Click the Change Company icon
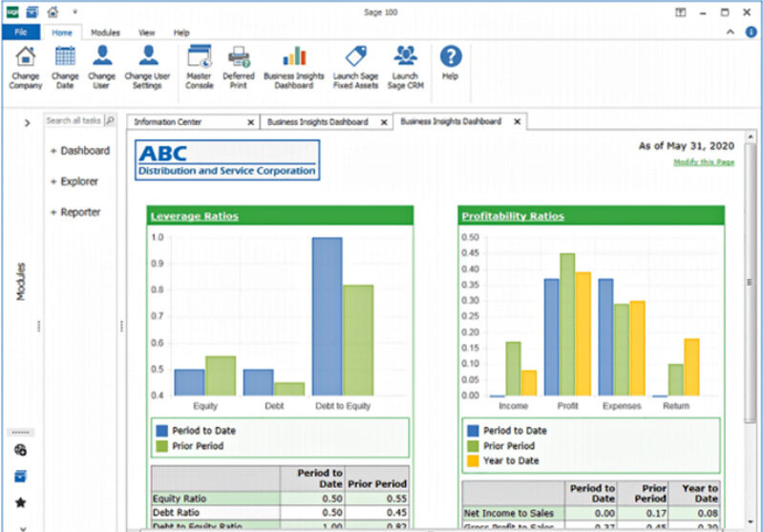The width and height of the screenshot is (763, 532). coord(26,66)
